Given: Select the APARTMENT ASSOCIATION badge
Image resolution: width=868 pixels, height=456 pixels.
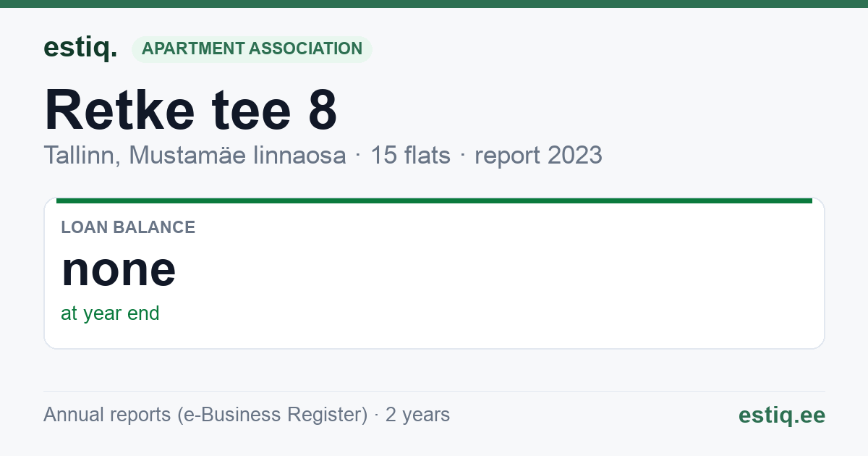Looking at the screenshot, I should (x=252, y=49).
